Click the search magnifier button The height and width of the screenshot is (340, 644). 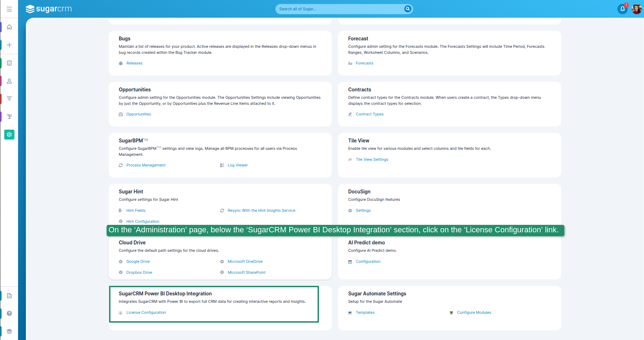pos(408,9)
